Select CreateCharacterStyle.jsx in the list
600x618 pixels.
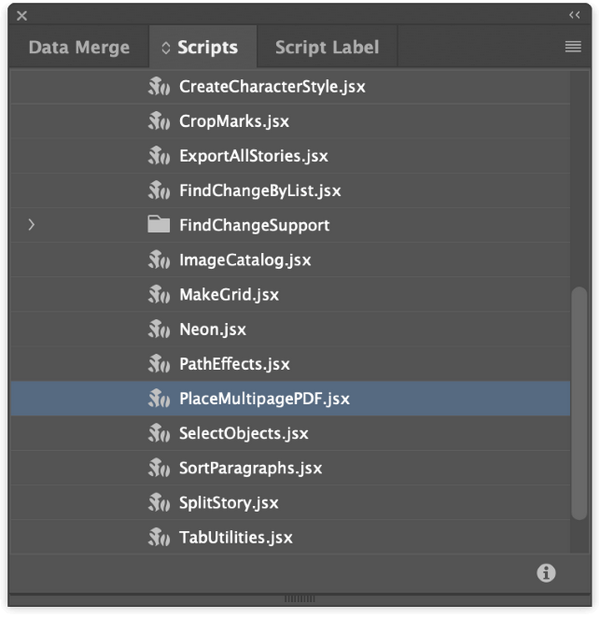click(x=272, y=87)
